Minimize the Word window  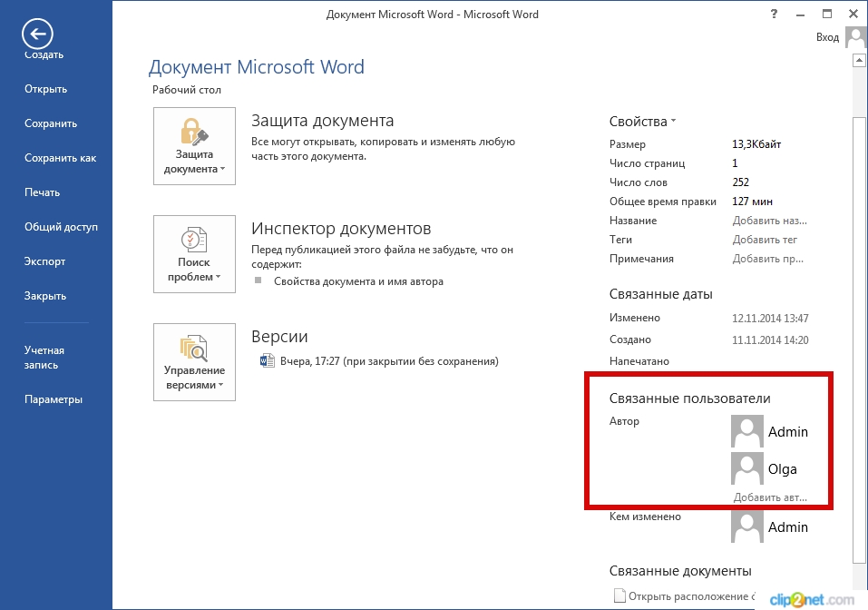click(800, 15)
